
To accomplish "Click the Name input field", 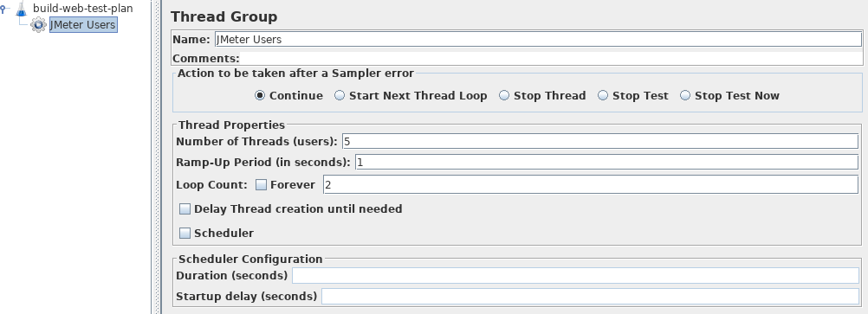I will pyautogui.click(x=538, y=39).
